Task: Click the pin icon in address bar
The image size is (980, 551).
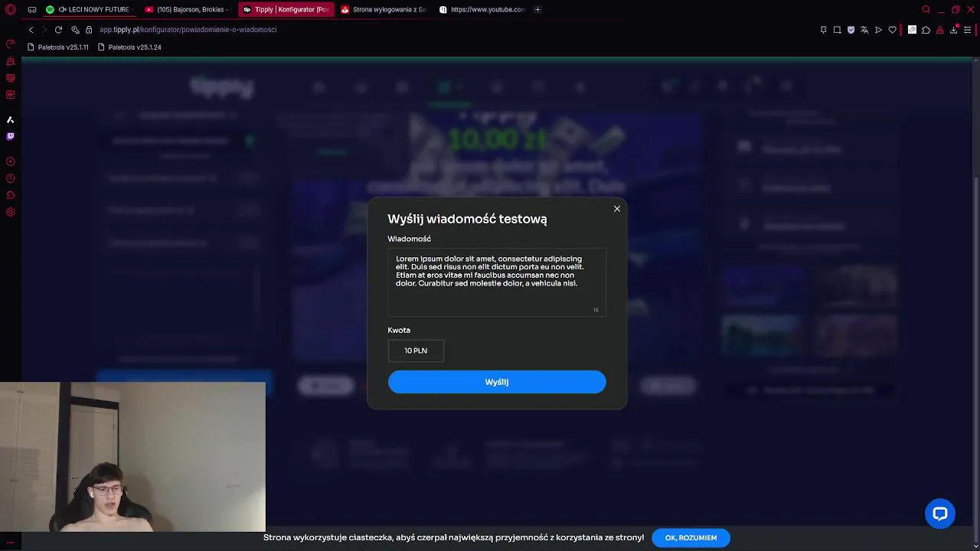Action: click(x=823, y=30)
